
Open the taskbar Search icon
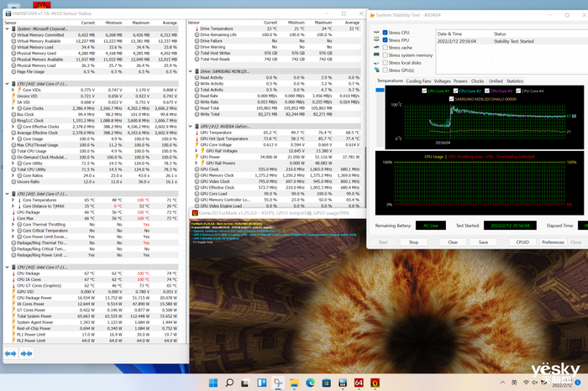[229, 383]
